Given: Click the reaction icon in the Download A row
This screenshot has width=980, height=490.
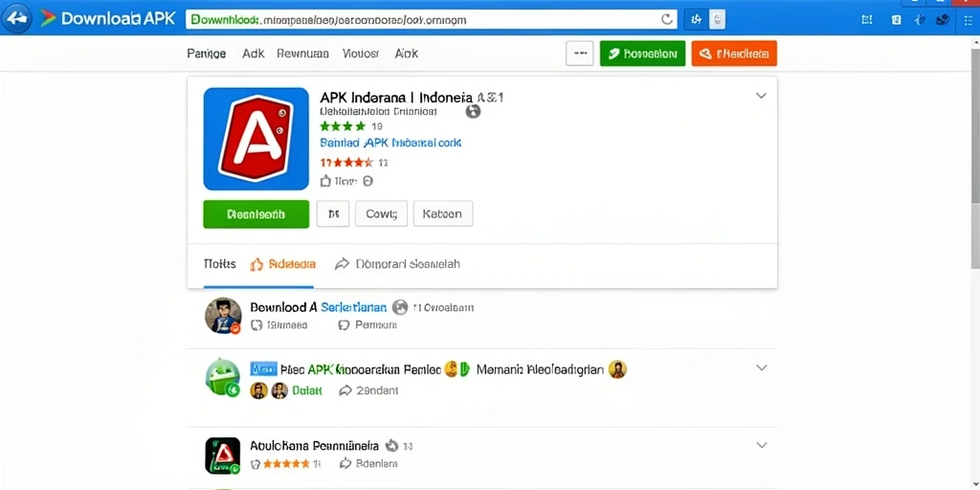Looking at the screenshot, I should point(256,325).
